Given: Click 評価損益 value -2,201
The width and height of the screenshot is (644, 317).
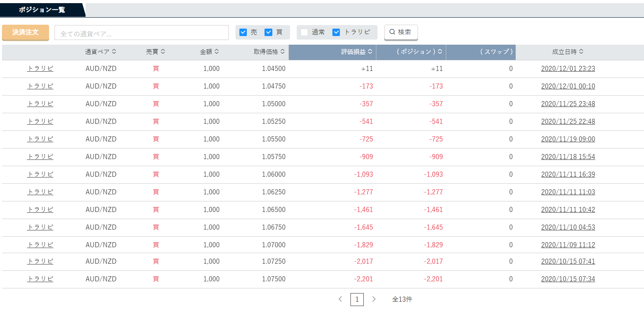Looking at the screenshot, I should (363, 279).
